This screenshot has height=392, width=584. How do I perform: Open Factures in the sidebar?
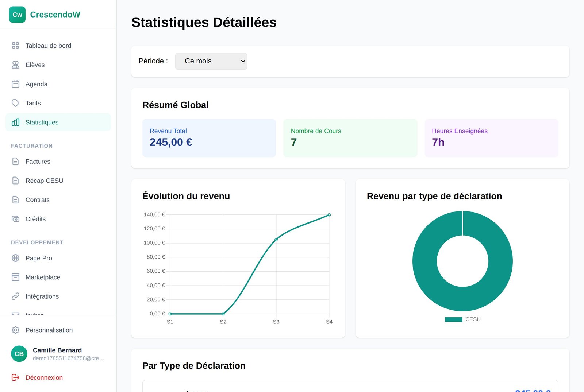tap(58, 162)
